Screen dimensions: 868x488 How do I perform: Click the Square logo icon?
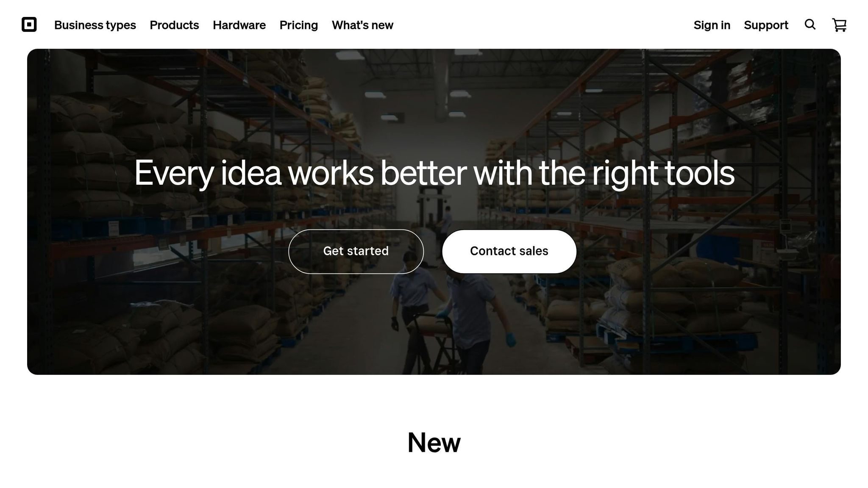(x=29, y=25)
